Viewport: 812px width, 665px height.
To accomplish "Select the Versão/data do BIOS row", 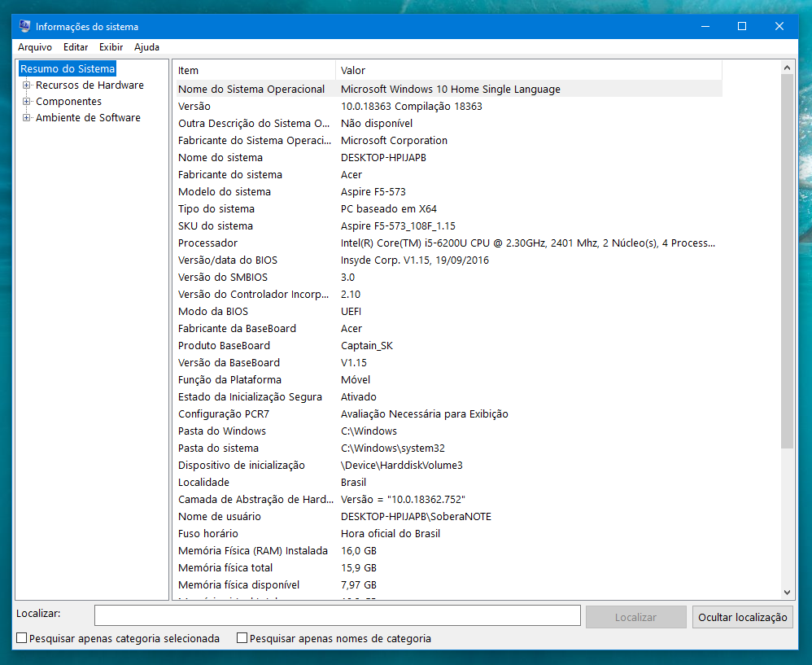I will tap(449, 260).
